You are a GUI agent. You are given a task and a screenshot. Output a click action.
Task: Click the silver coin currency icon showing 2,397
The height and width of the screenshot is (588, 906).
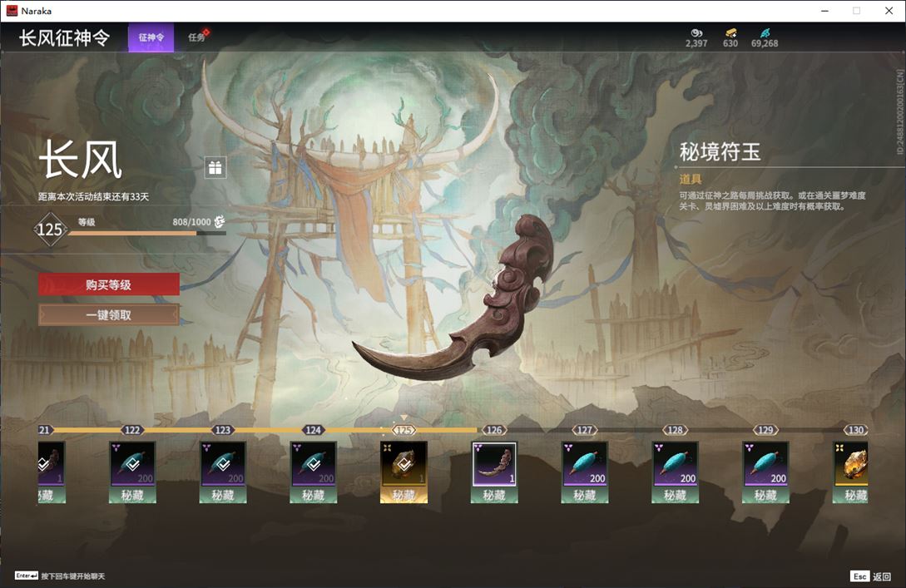click(x=696, y=33)
